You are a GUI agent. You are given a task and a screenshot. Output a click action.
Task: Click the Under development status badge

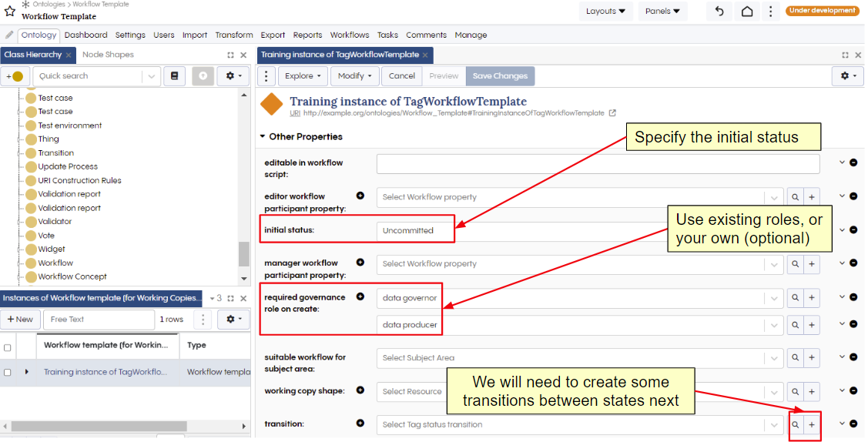pyautogui.click(x=822, y=11)
